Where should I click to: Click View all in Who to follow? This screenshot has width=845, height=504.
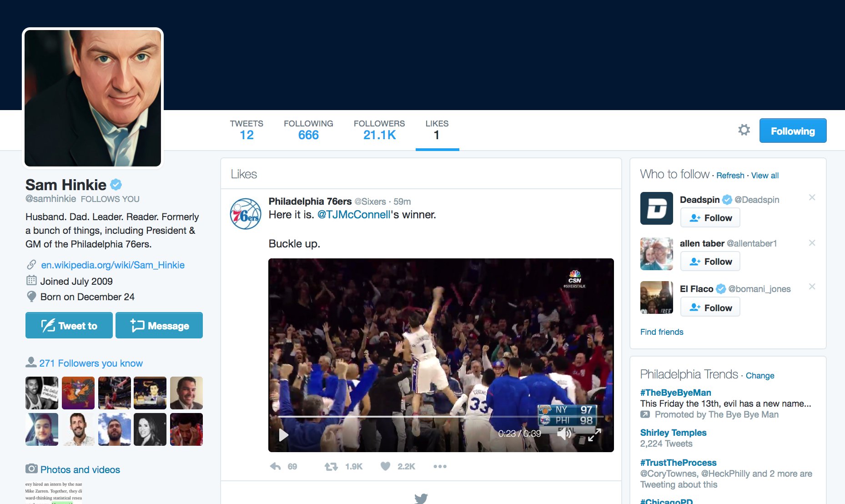pyautogui.click(x=765, y=176)
